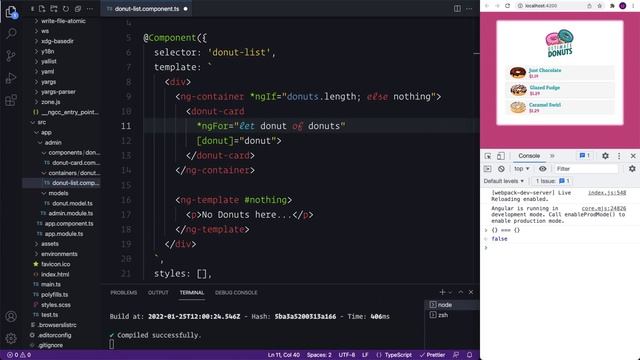Open the 1 Issue button

[552, 181]
